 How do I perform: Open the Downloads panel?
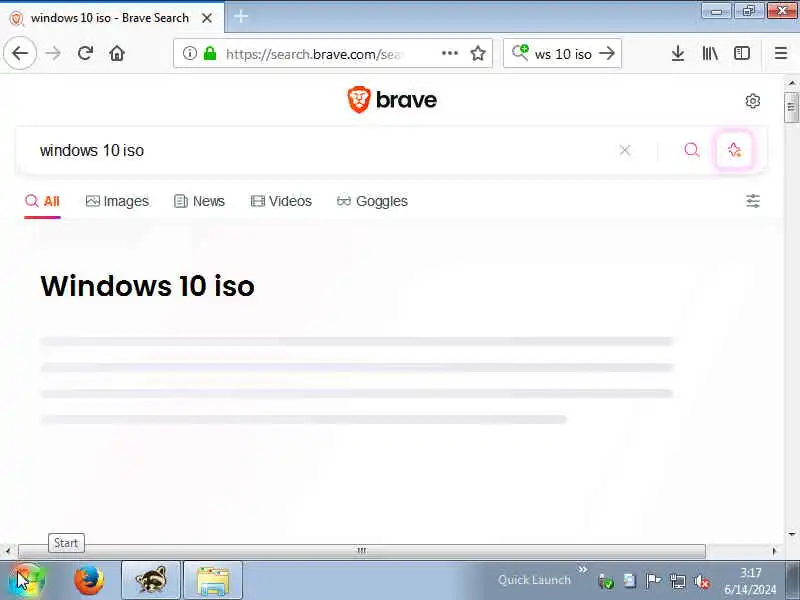(678, 53)
